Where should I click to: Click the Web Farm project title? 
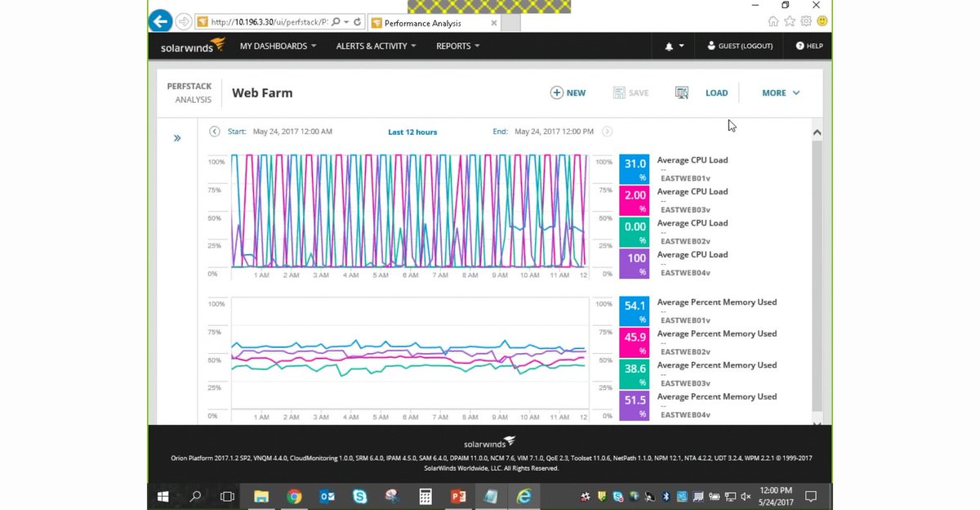tap(262, 93)
